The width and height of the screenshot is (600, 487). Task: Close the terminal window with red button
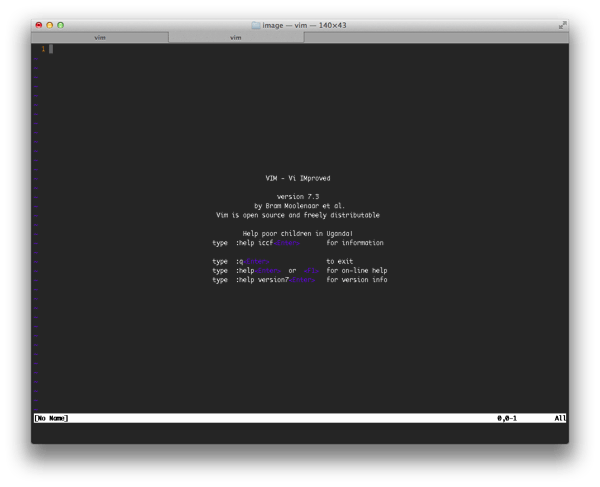pyautogui.click(x=39, y=25)
